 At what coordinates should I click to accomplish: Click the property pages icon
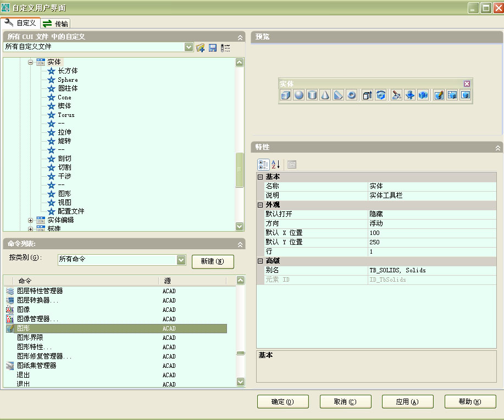click(291, 164)
